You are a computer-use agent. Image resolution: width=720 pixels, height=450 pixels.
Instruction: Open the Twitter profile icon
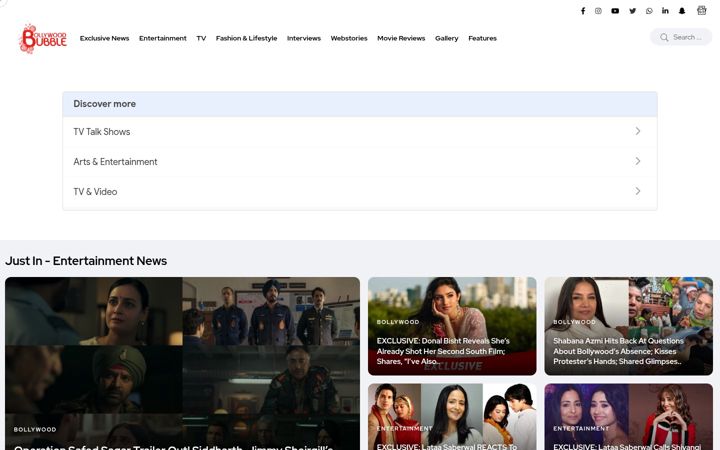632,11
